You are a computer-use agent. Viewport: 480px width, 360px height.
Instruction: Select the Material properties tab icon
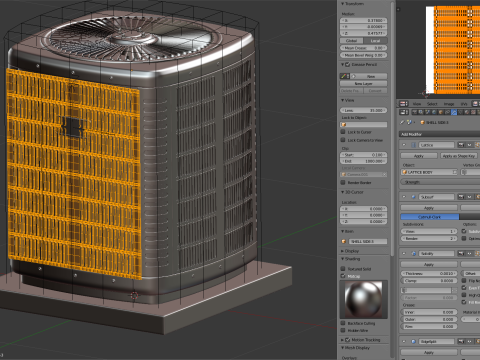click(467, 112)
